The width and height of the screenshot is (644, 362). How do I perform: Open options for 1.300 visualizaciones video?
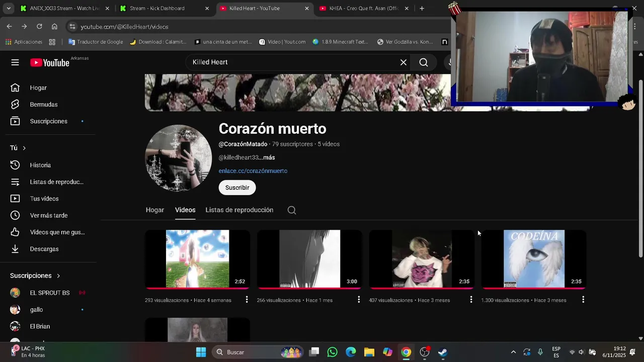coord(583,300)
